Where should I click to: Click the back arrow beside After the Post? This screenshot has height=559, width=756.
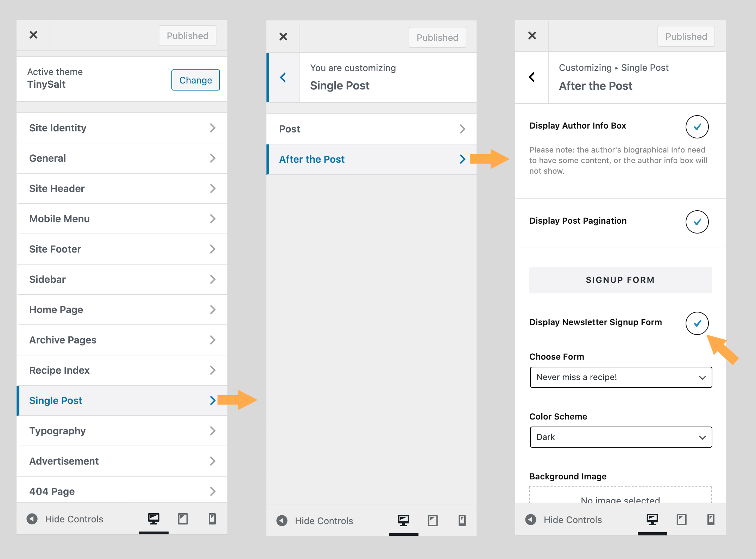pos(532,77)
